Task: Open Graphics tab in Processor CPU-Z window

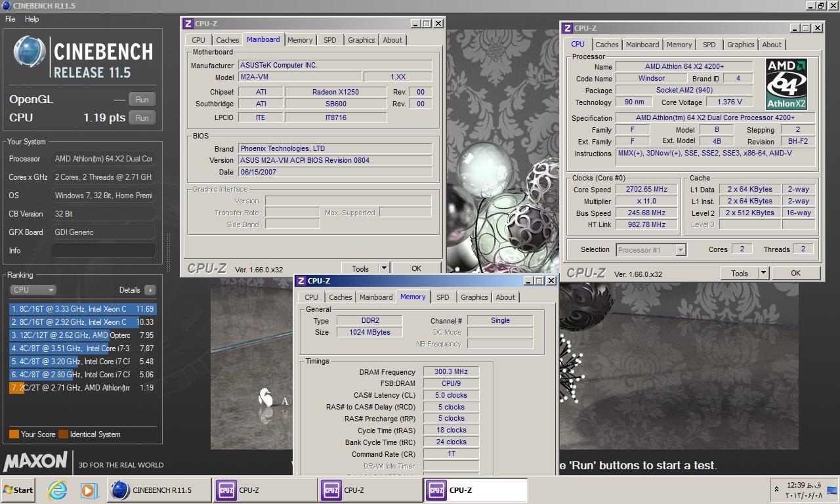Action: pyautogui.click(x=741, y=45)
